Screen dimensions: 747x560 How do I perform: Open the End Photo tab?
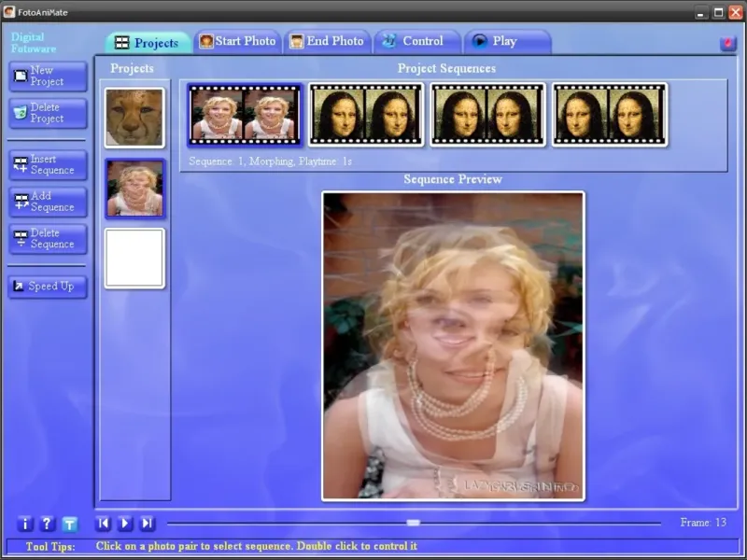pyautogui.click(x=328, y=41)
